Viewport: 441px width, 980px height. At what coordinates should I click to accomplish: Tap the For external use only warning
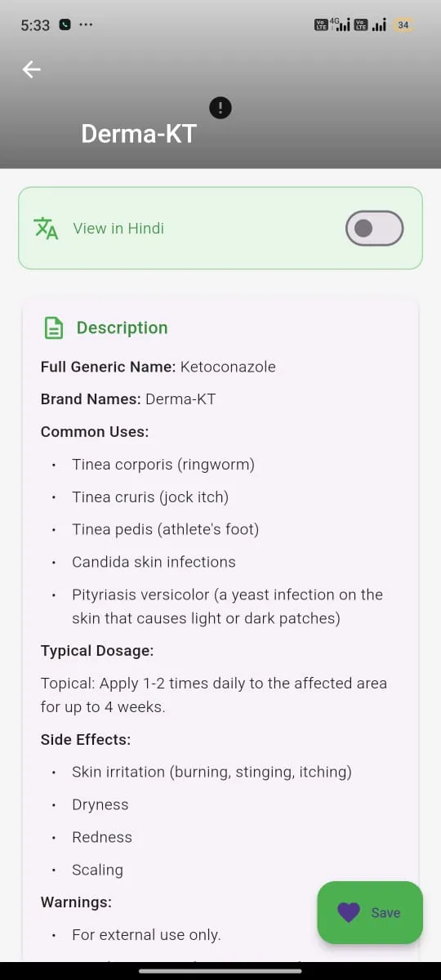(x=146, y=935)
